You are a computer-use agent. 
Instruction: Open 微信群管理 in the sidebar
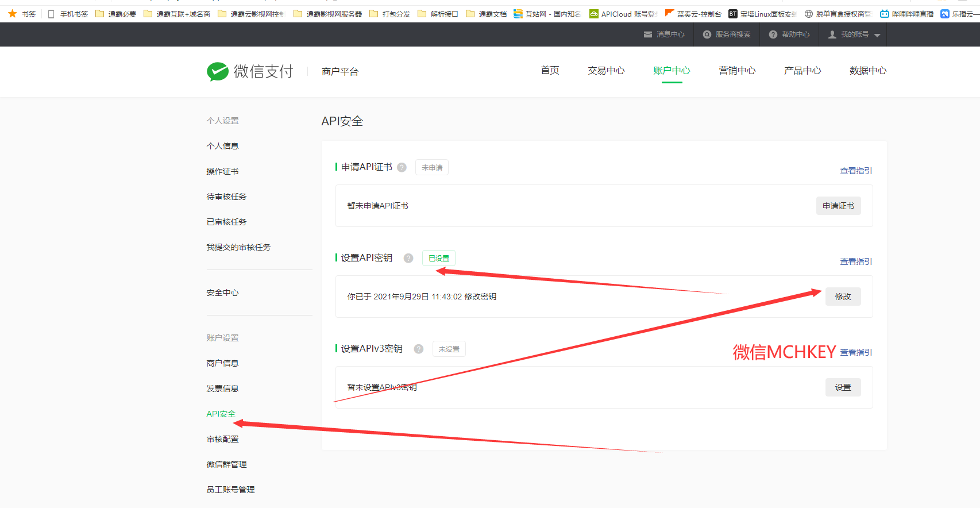pyautogui.click(x=226, y=464)
